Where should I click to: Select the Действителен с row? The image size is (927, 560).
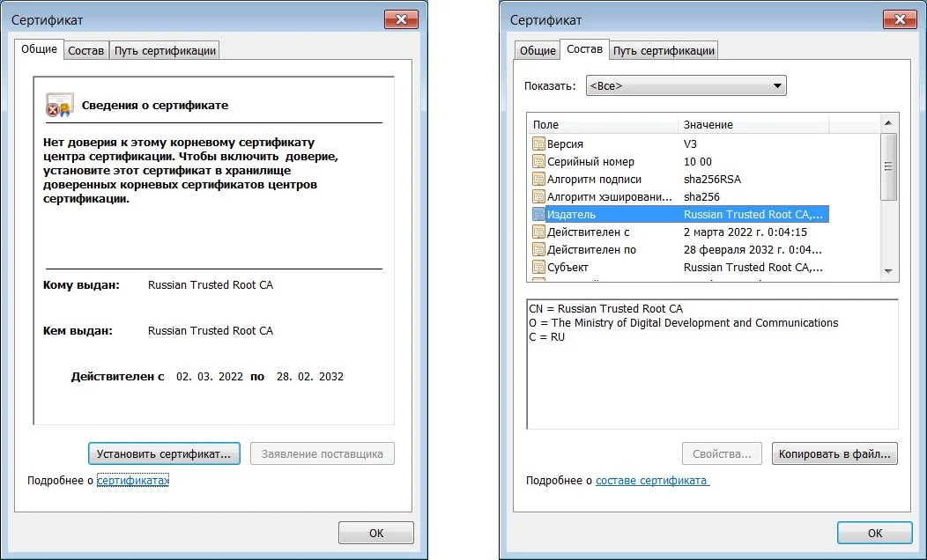click(680, 232)
